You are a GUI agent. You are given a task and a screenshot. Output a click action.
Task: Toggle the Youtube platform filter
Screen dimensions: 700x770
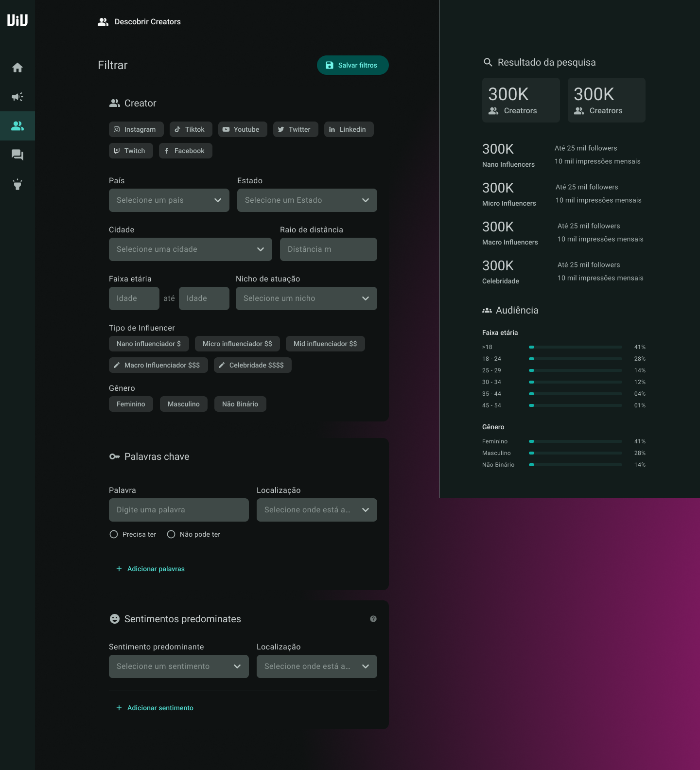point(243,129)
